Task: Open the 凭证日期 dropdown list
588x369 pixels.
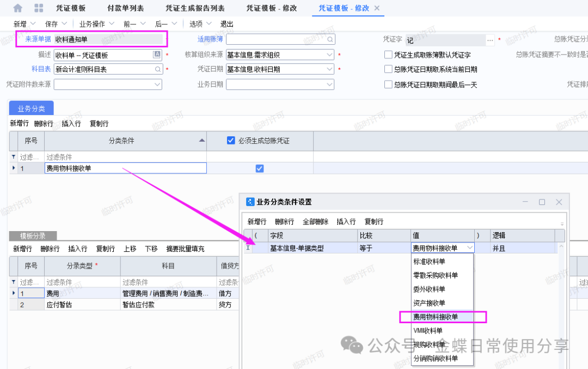Action: pos(329,69)
